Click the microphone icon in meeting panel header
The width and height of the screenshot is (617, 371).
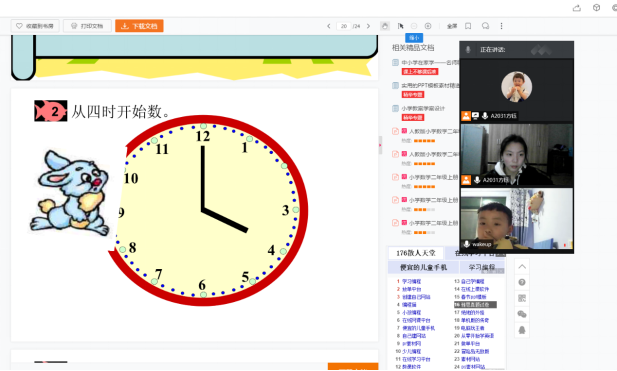click(468, 50)
